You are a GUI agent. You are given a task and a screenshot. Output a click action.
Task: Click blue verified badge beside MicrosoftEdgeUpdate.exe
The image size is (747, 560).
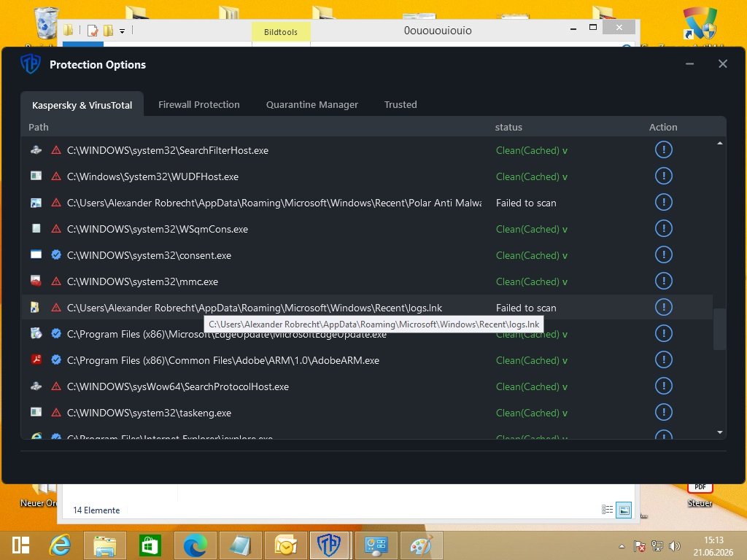coord(55,333)
